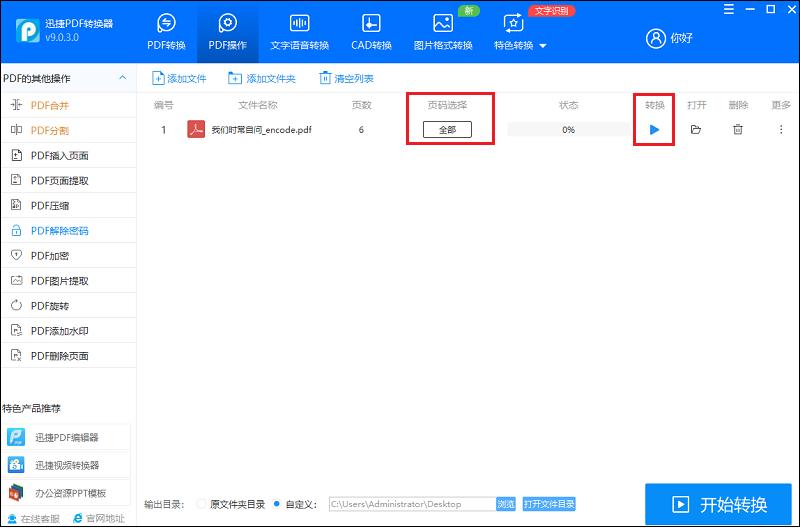
Task: Open the hamburger menu in title bar
Action: coord(729,9)
